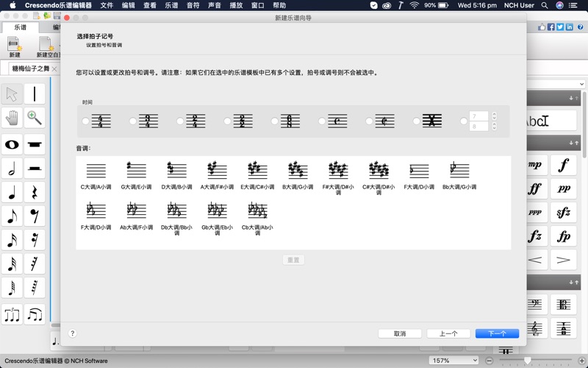Open the 157% zoom level dropdown
Screen dimensions: 588x368
point(453,361)
